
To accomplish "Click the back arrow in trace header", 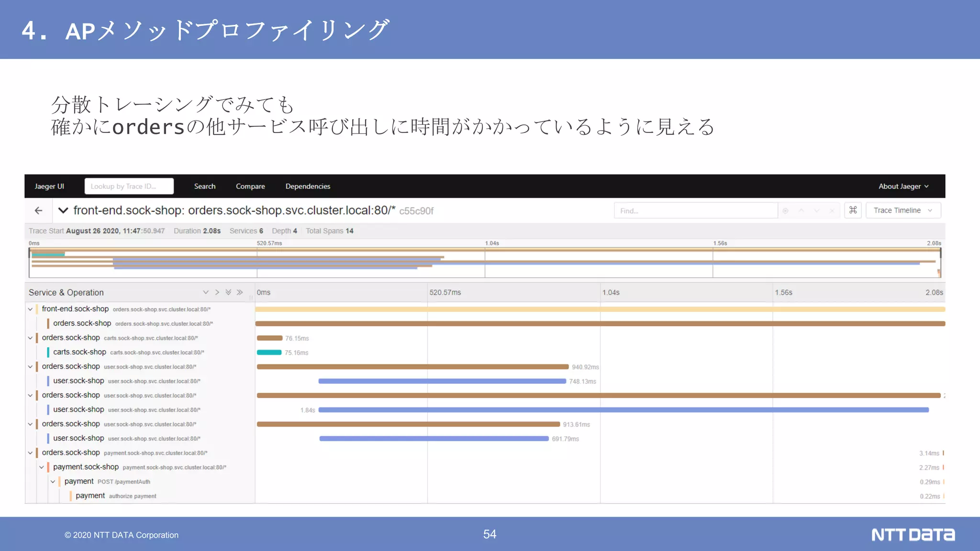I will click(39, 210).
